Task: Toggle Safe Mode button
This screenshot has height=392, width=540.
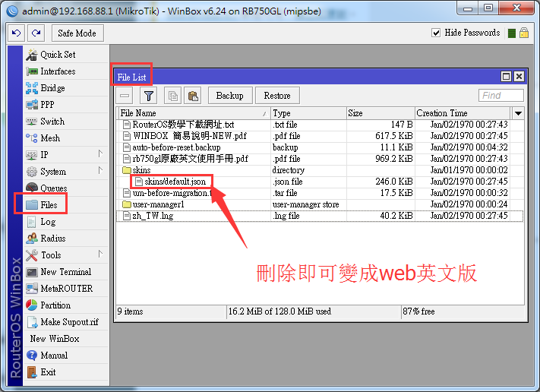Action: (x=77, y=33)
